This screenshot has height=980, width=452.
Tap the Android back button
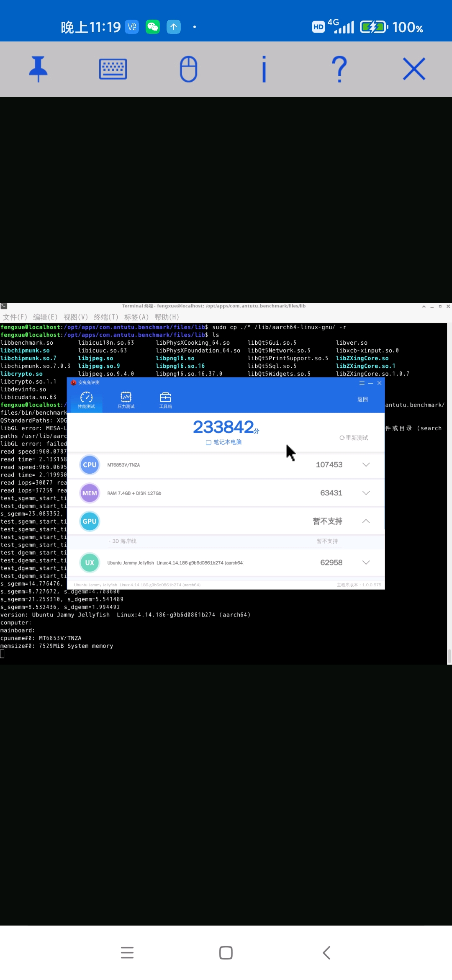click(x=326, y=952)
